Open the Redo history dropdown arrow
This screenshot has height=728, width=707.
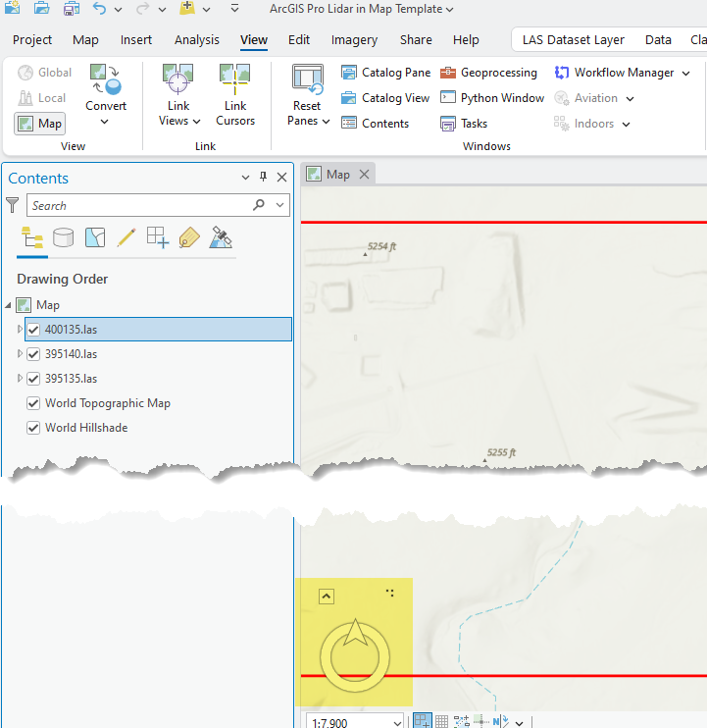162,9
